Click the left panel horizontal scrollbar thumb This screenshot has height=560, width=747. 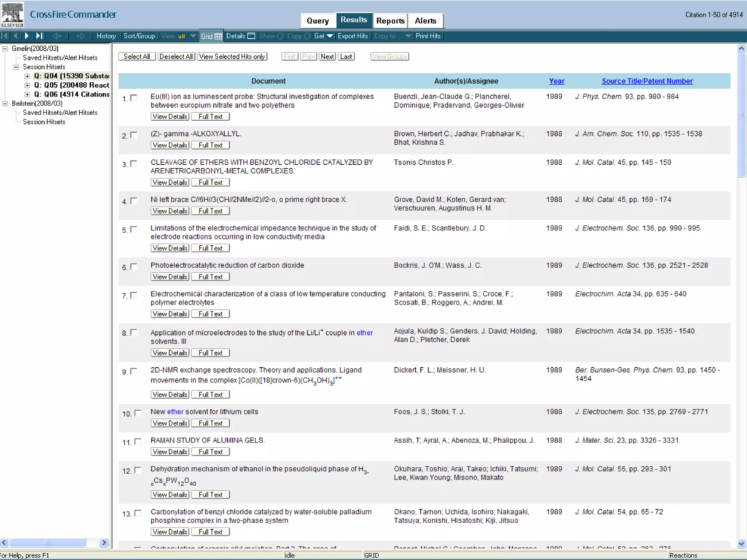pos(47,542)
